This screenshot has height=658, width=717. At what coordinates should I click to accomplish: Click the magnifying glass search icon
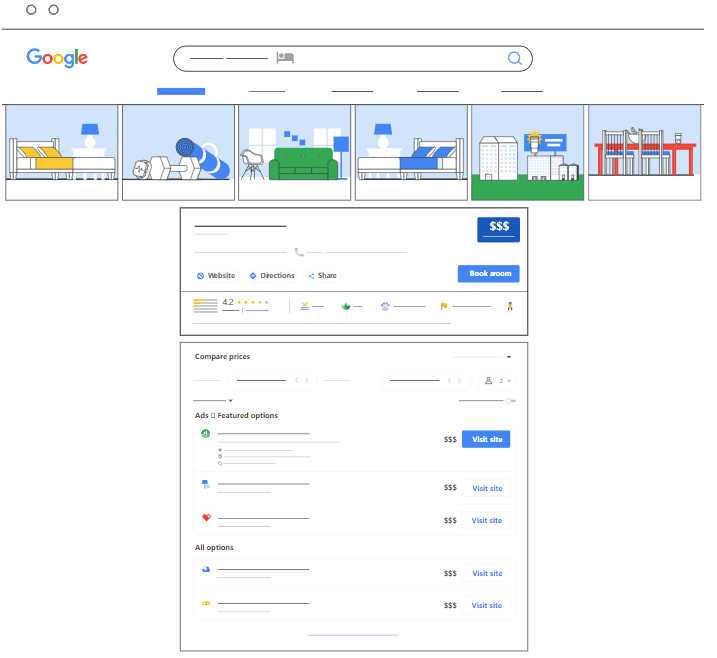515,59
